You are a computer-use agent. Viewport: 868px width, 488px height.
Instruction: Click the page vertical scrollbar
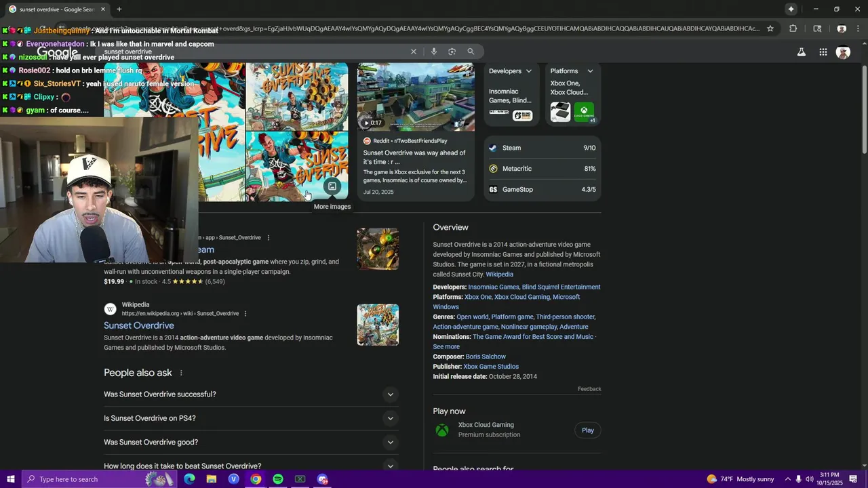point(864,108)
